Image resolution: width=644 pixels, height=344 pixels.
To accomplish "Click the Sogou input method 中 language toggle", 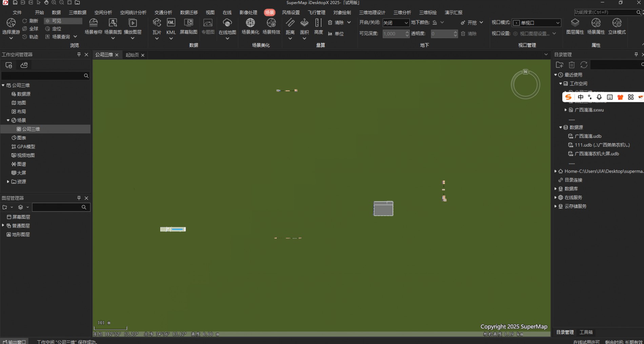I will tap(581, 97).
